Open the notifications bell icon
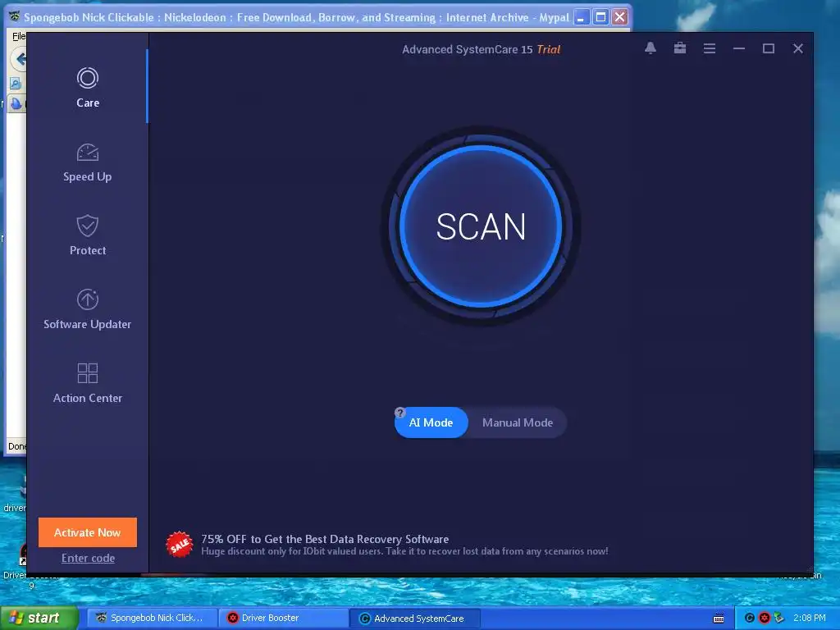The width and height of the screenshot is (840, 630). point(651,48)
